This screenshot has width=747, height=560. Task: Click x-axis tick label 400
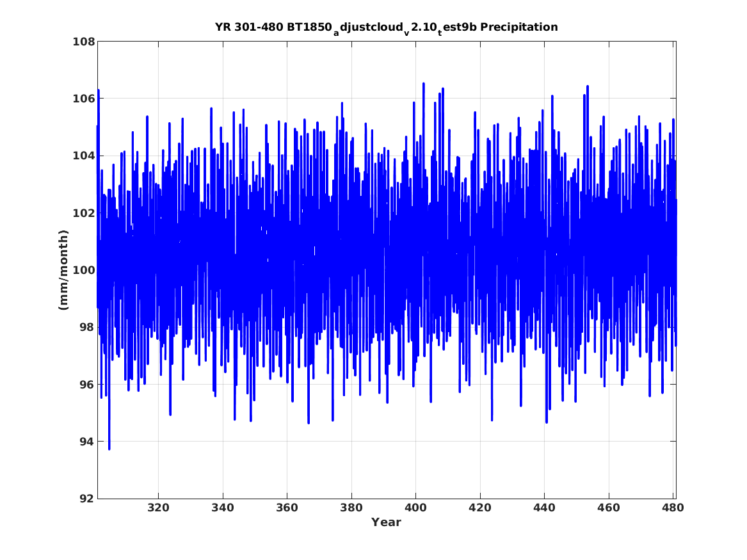(x=415, y=508)
